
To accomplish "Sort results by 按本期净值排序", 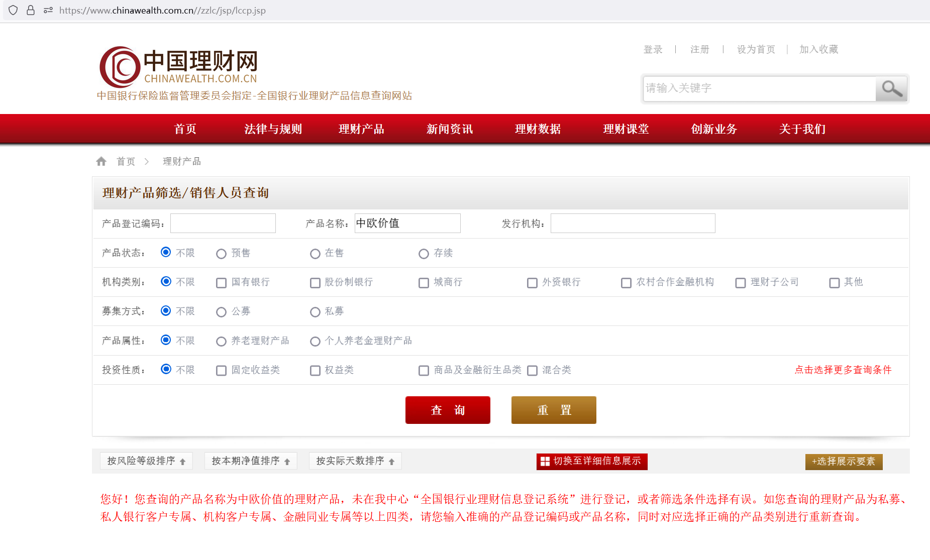I will point(251,461).
